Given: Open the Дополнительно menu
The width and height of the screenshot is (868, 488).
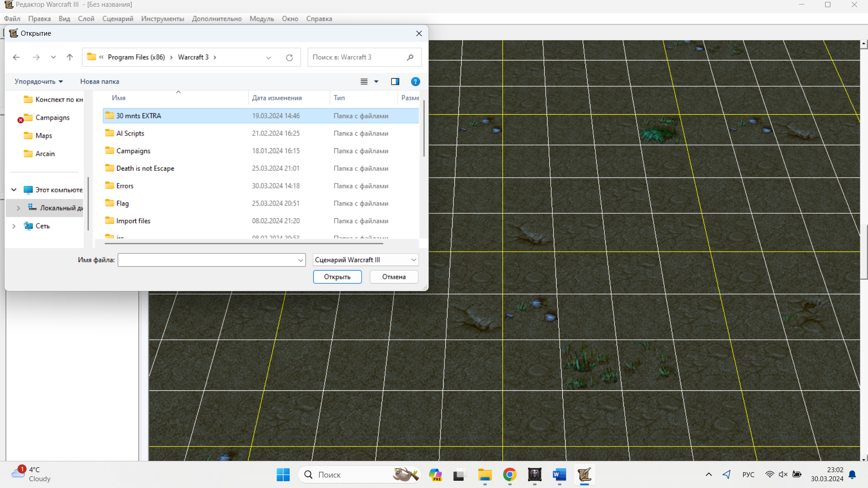Looking at the screenshot, I should 217,19.
